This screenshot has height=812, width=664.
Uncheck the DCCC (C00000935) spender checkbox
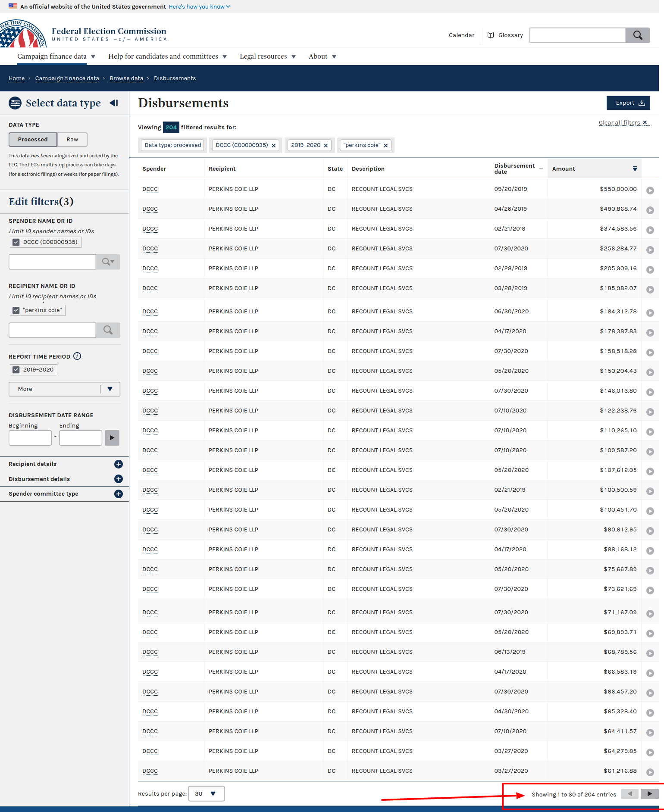[x=16, y=242]
